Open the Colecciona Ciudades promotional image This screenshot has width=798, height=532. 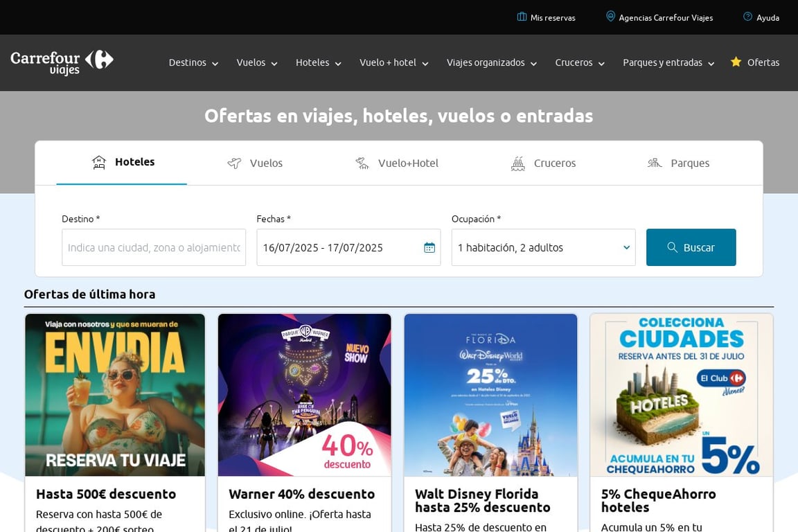pos(682,395)
